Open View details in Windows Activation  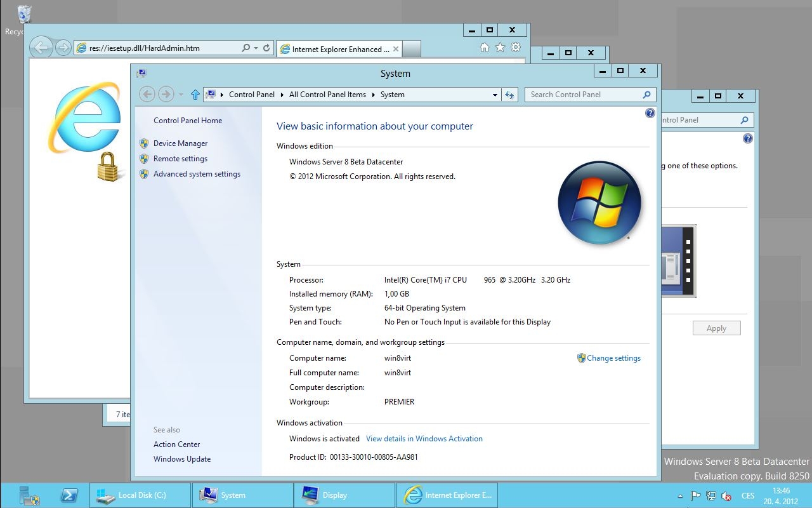[424, 439]
